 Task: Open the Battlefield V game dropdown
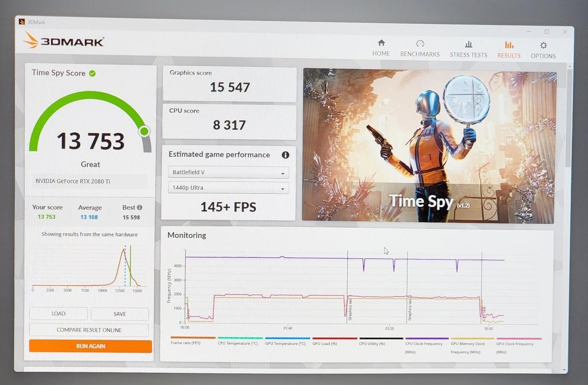pos(228,173)
